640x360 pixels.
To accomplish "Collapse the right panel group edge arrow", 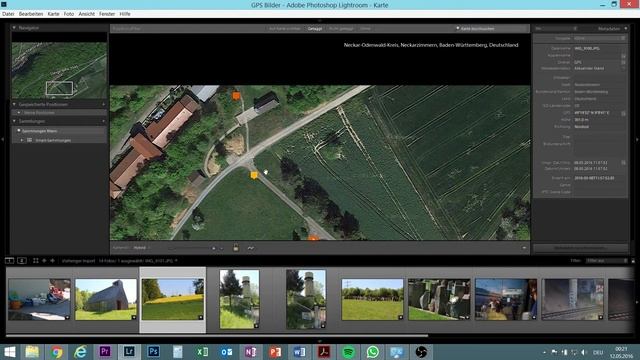I will [637, 140].
